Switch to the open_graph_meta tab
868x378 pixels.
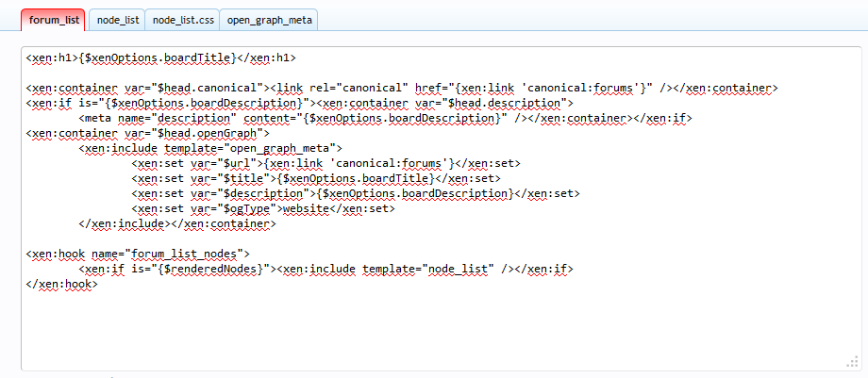[269, 20]
